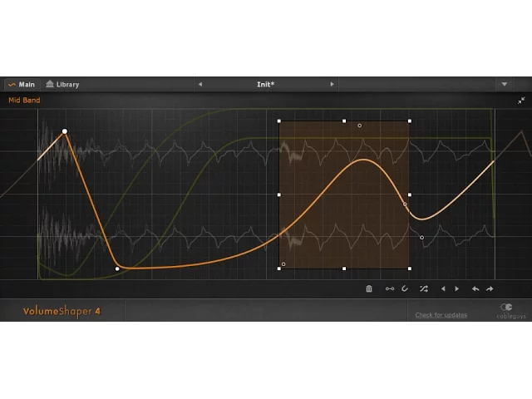This screenshot has height=399, width=532.
Task: Click the bottom-middle selection box handle
Action: click(344, 268)
